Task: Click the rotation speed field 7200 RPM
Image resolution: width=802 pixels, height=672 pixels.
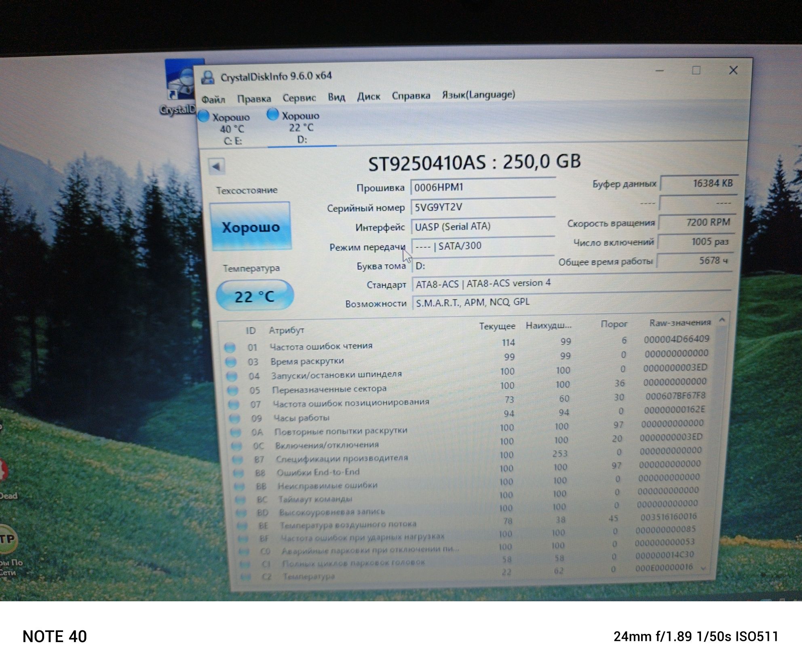Action: pos(697,222)
